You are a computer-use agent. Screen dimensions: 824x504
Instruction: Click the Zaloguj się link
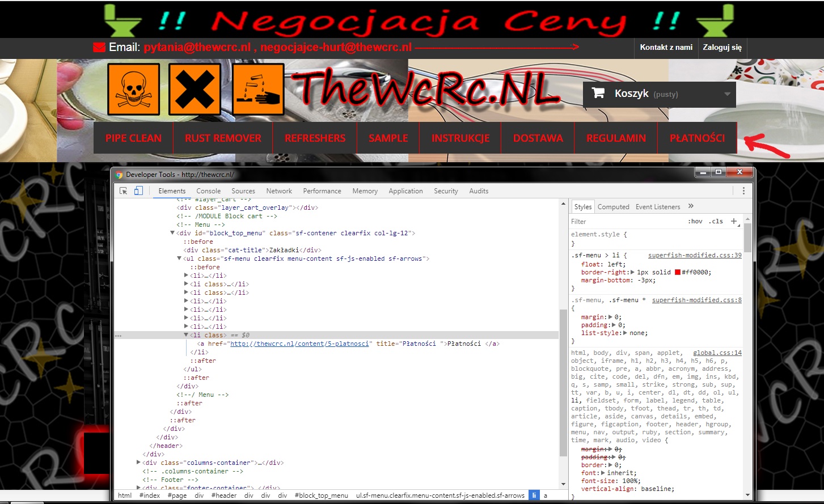[x=722, y=48]
